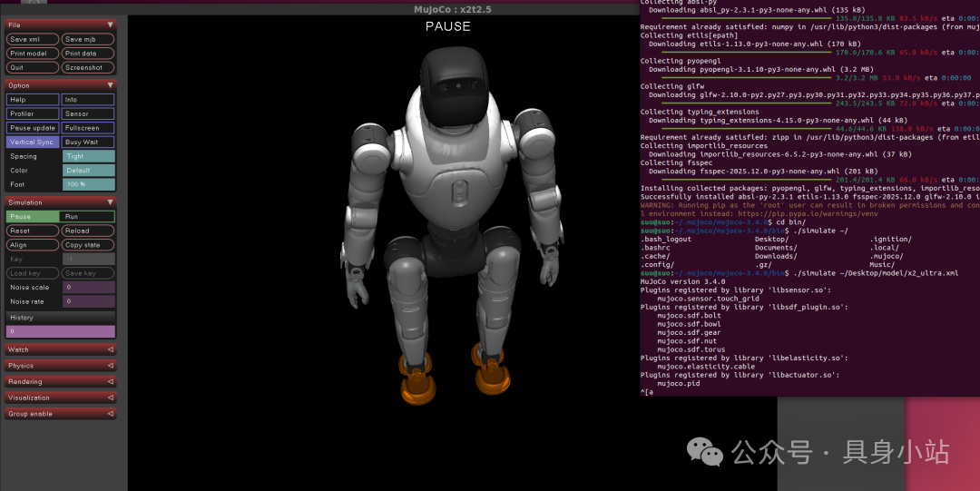Adjust the Noise rate slider
Image resolution: width=980 pixels, height=491 pixels.
[x=88, y=301]
